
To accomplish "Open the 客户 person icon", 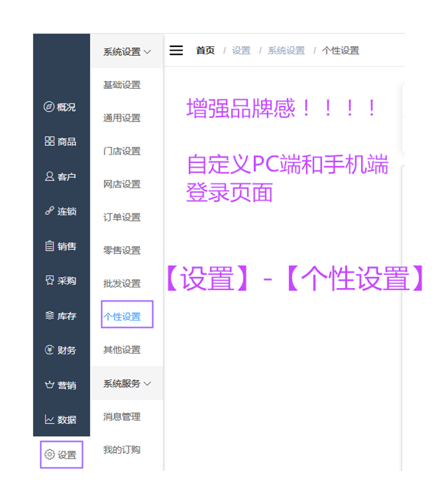I will pos(49,176).
